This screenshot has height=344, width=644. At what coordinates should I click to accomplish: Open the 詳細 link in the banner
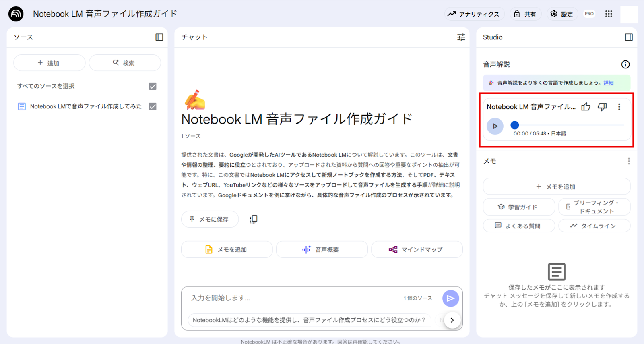pos(609,83)
